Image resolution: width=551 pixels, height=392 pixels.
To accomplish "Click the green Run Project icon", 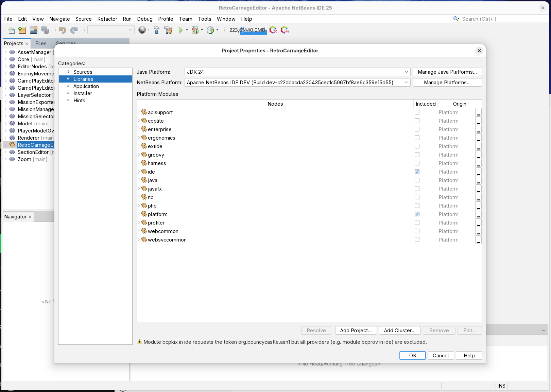I will 180,30.
